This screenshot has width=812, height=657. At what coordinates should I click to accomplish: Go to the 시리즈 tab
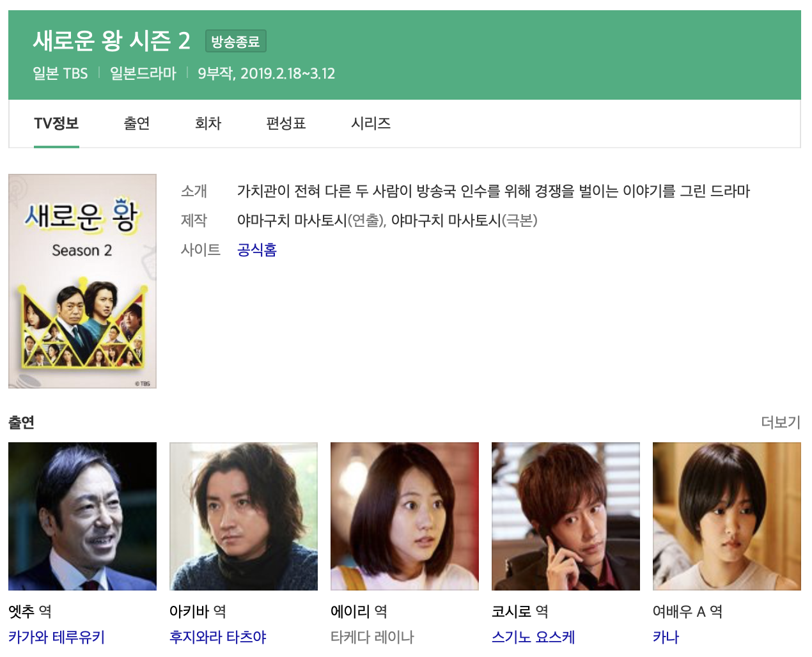tap(371, 123)
